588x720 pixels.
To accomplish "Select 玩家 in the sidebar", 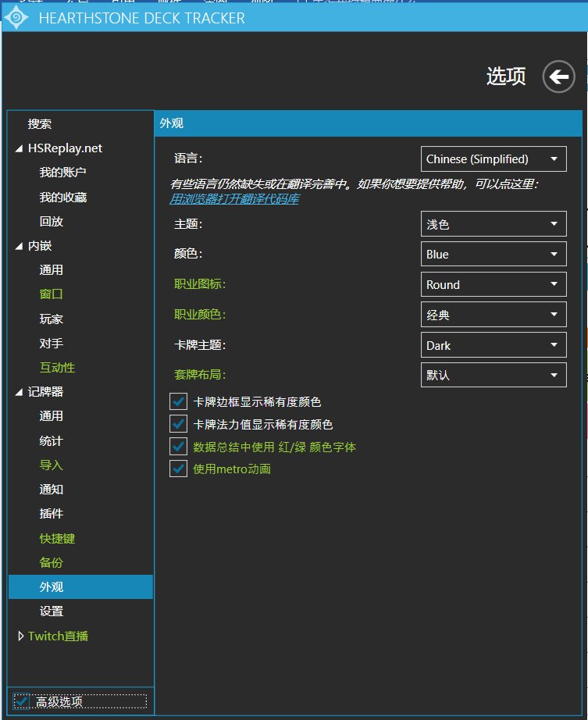I will click(x=51, y=319).
